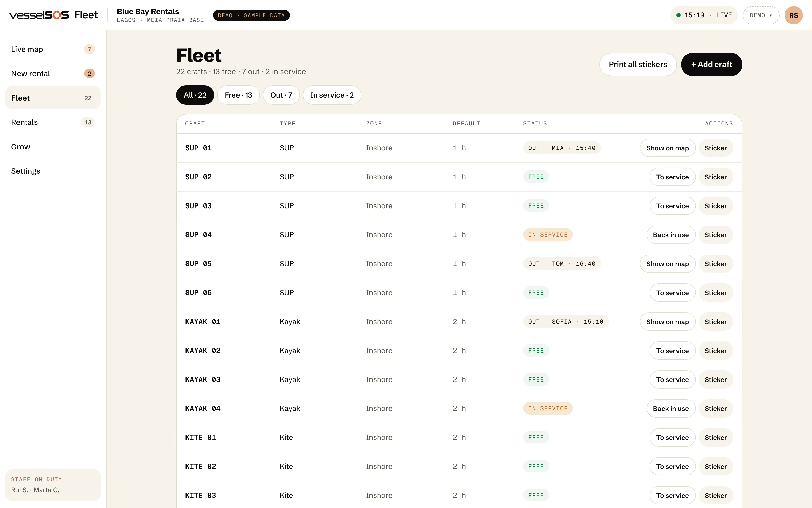Show KAYAK 01 on map
This screenshot has height=508, width=812.
click(667, 322)
